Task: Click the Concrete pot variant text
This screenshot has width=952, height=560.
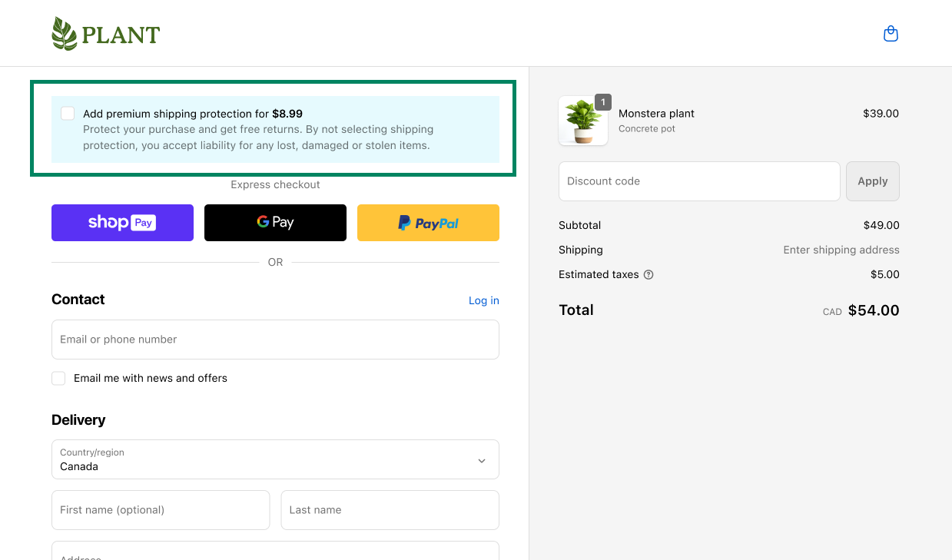Action: pyautogui.click(x=647, y=129)
